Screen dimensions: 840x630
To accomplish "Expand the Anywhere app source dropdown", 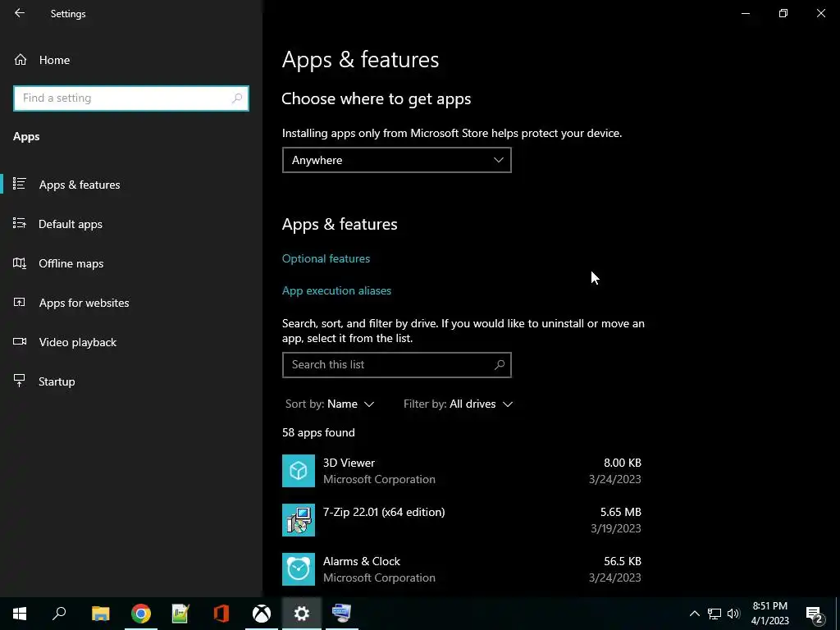I will (396, 160).
